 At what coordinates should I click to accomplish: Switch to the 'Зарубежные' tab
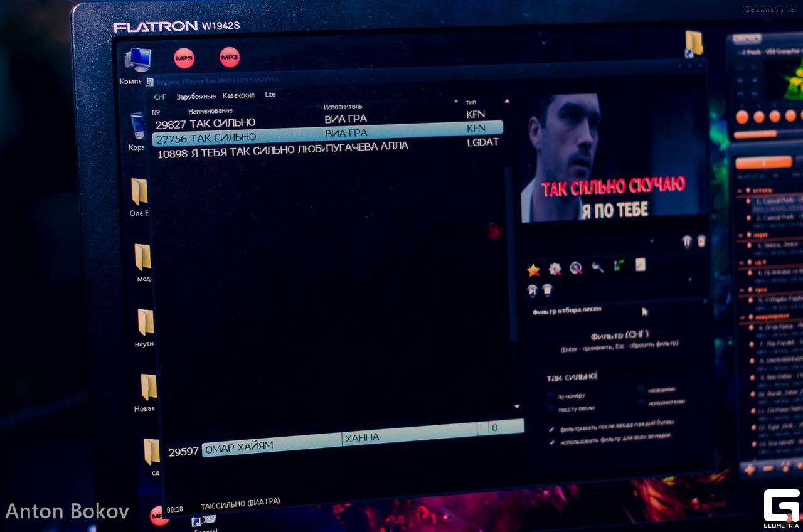(196, 97)
